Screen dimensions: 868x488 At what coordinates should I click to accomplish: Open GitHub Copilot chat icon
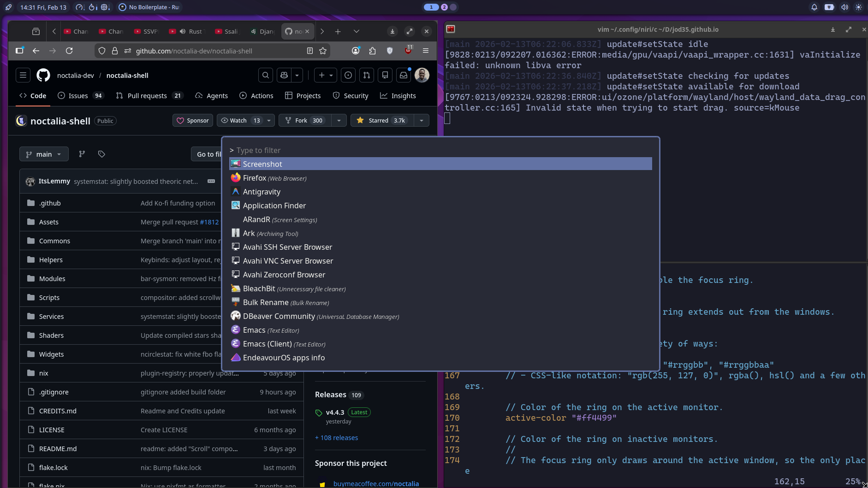coord(284,75)
